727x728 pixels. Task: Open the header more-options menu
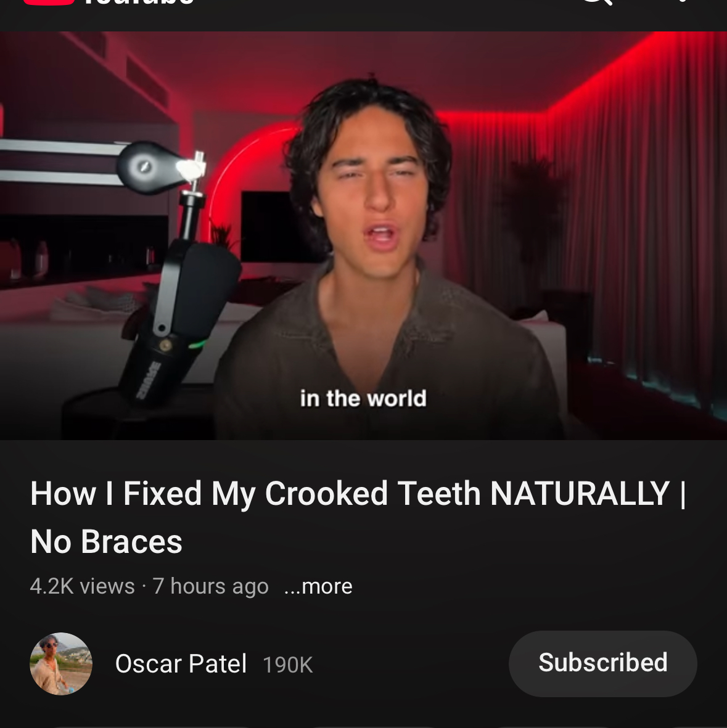[682, 2]
